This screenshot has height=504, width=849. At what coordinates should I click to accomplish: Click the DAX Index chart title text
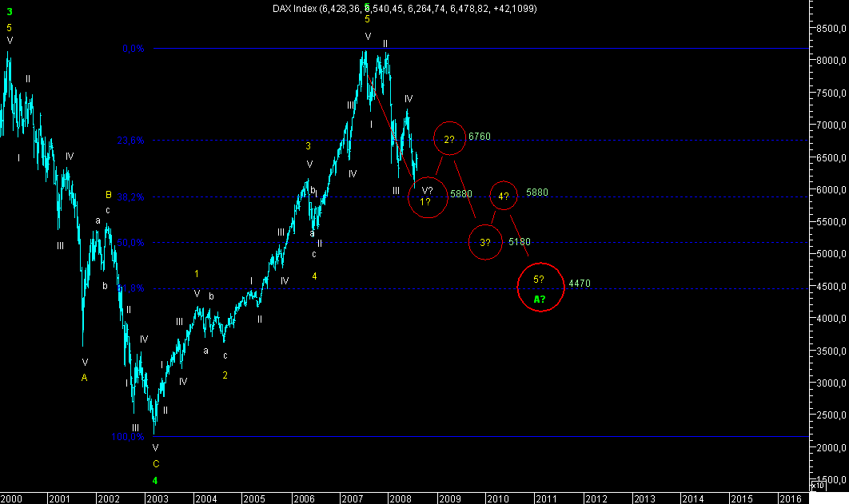coord(405,9)
